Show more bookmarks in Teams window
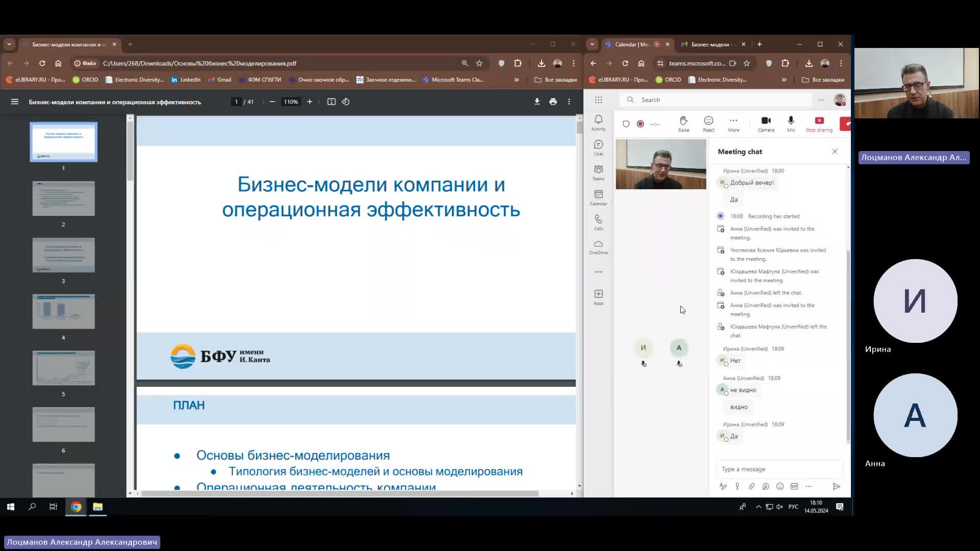Viewport: 980px width, 551px height. click(784, 80)
